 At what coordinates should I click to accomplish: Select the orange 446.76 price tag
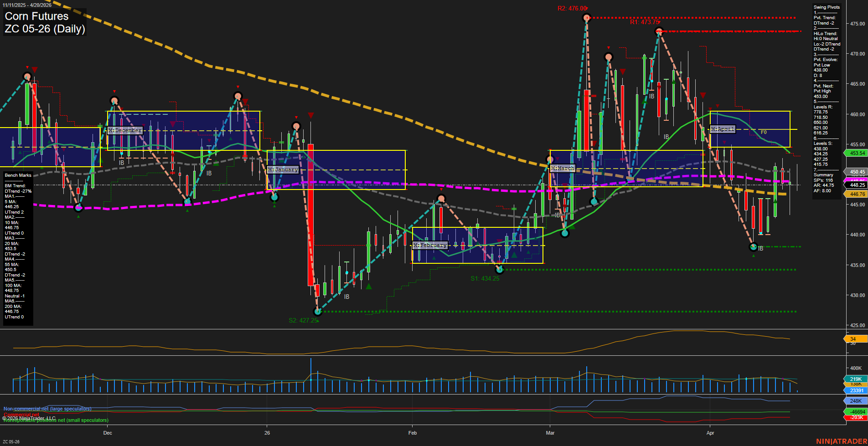[854, 194]
